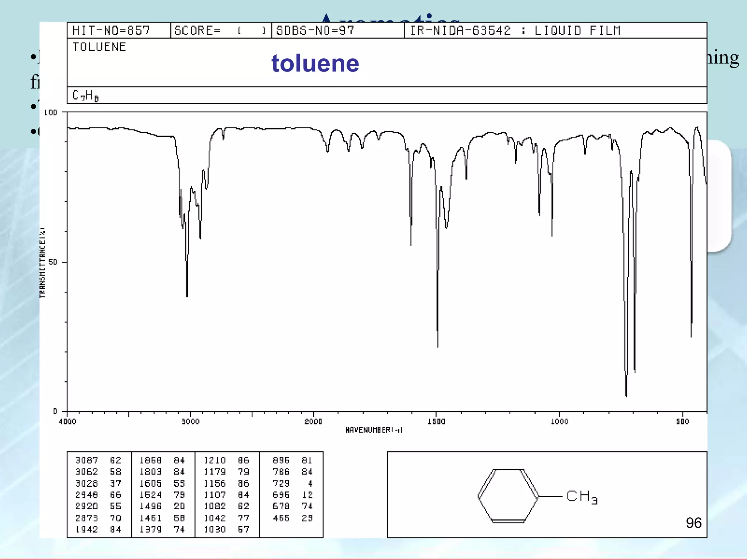This screenshot has height=560, width=747.
Task: Click the 4000 x-axis tick label
Action: click(67, 421)
